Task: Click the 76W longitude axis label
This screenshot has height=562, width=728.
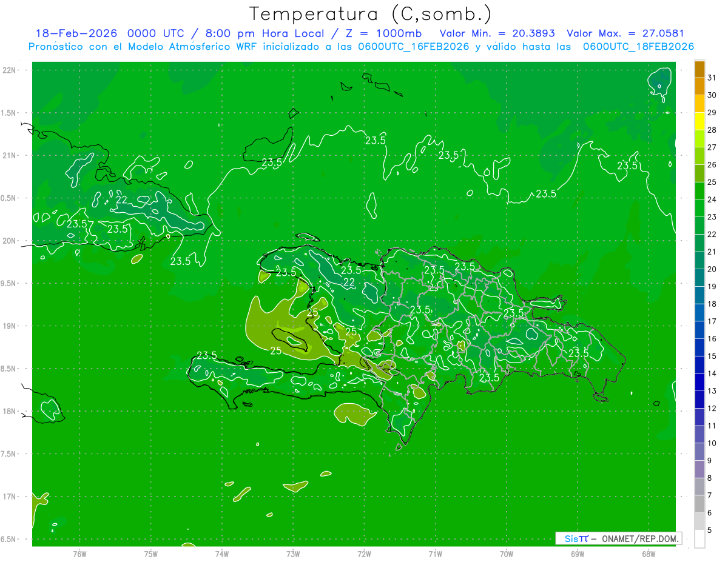Action: coord(79,554)
